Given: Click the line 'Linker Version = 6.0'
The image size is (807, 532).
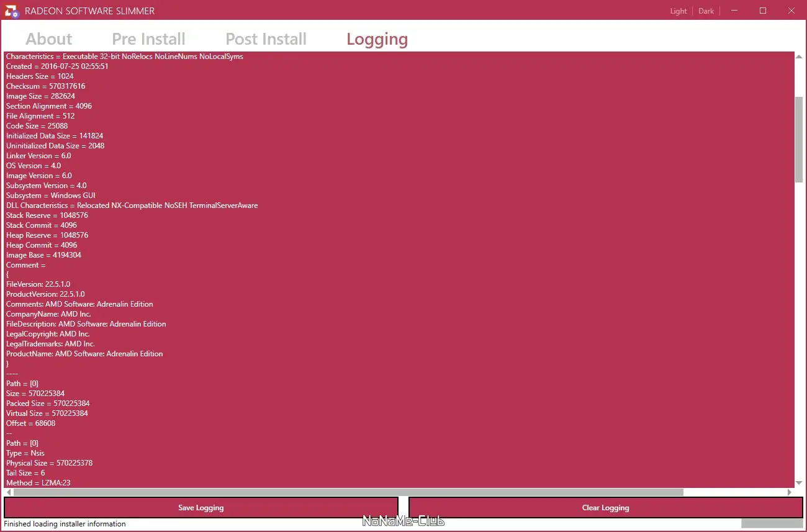Looking at the screenshot, I should [38, 156].
